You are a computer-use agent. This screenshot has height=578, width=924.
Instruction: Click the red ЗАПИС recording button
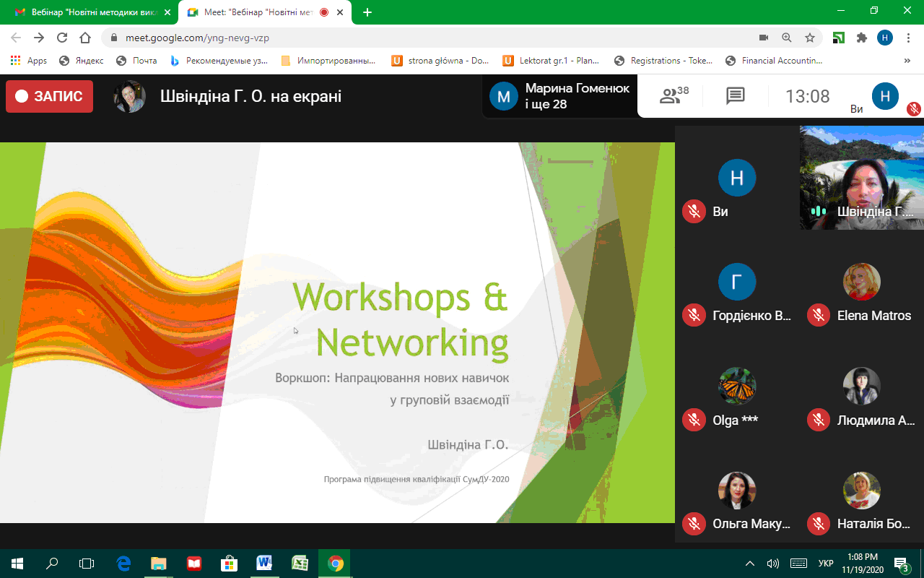coord(49,96)
